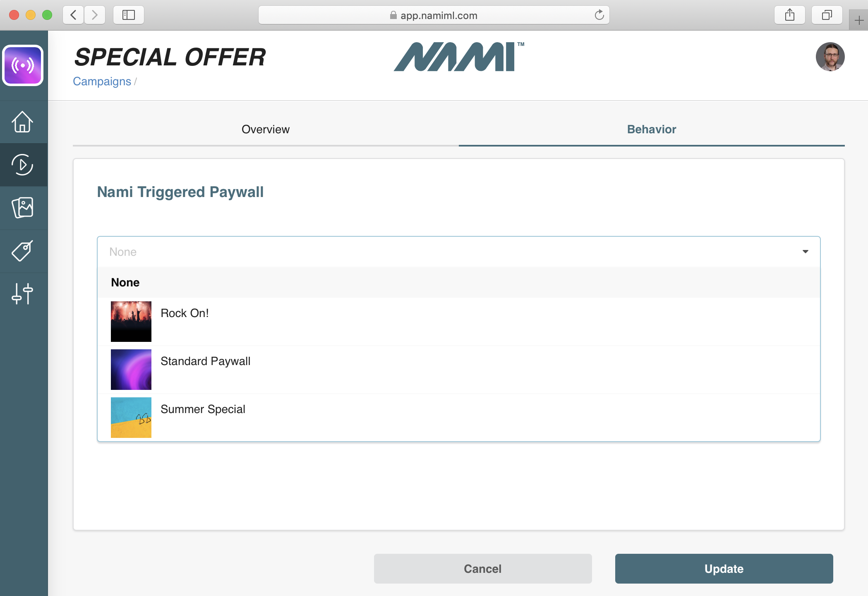Open the settings sliders icon in sidebar
The image size is (868, 596).
click(x=22, y=294)
